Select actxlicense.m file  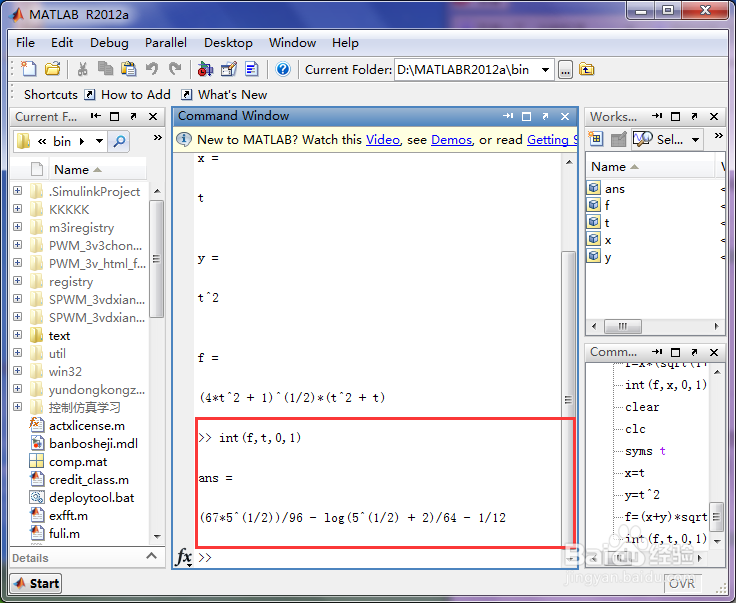click(87, 426)
